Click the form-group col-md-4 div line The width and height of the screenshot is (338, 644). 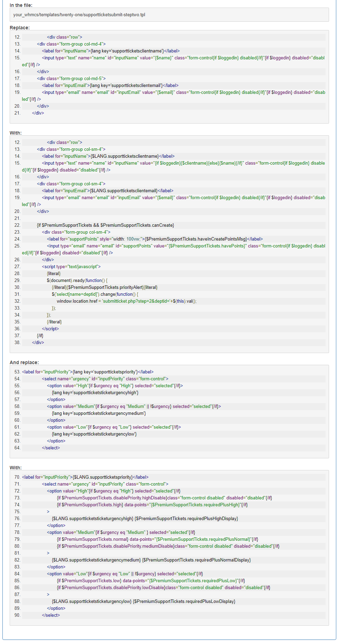71,44
